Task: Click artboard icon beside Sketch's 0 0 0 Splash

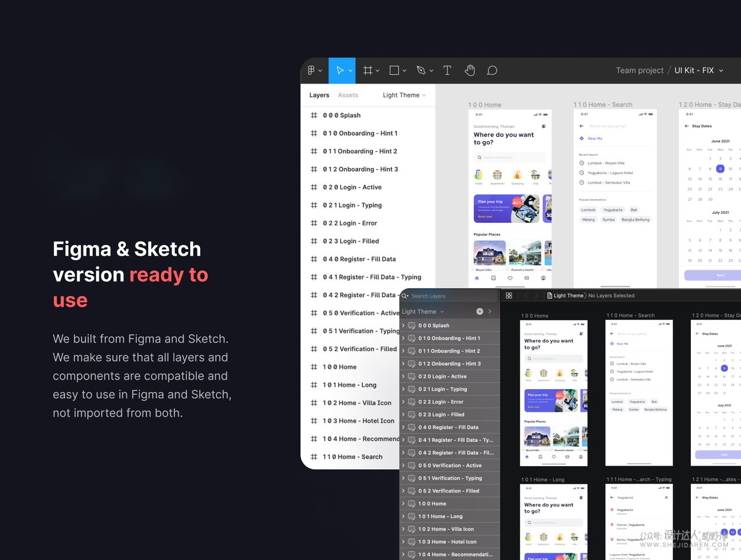Action: 412,326
